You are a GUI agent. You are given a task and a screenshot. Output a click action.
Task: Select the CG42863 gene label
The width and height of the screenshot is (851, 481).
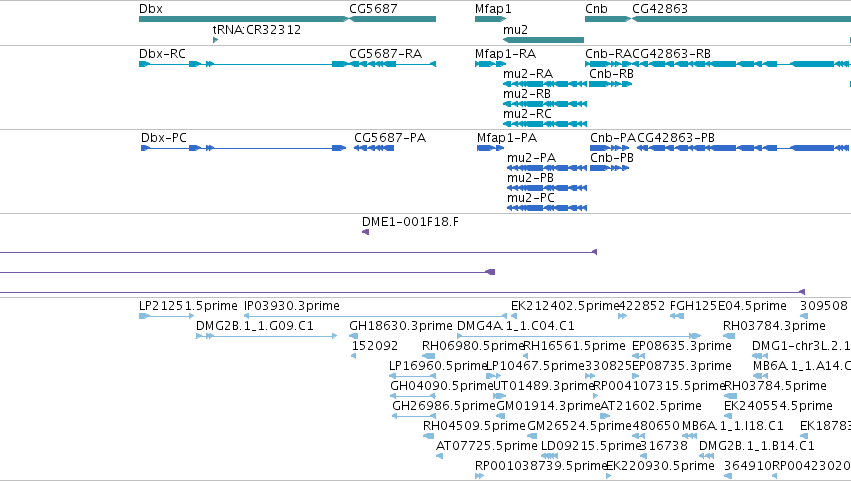click(x=660, y=9)
